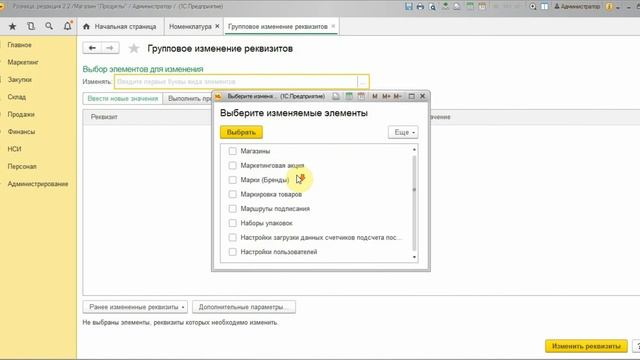Check the Магазины checkbox
640x360 pixels.
pyautogui.click(x=232, y=151)
